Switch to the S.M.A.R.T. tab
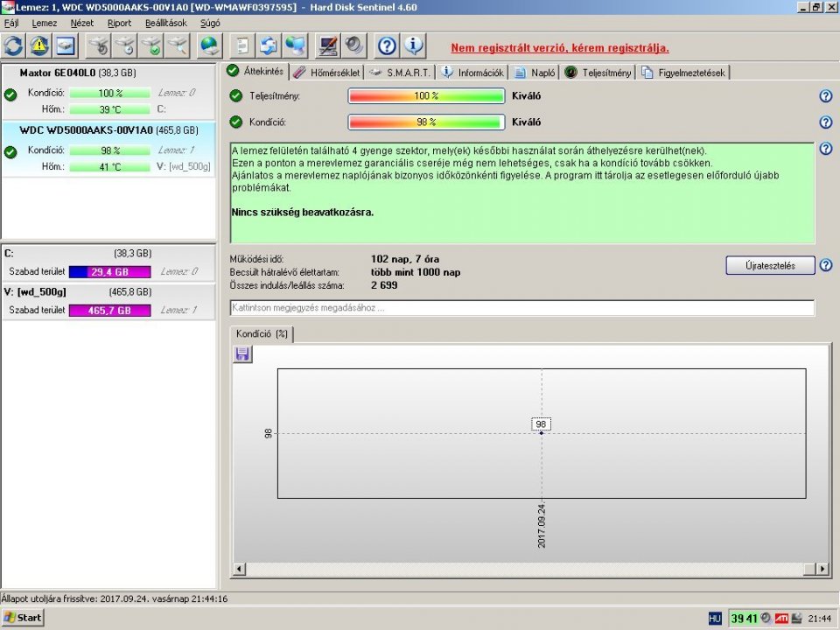 point(401,73)
